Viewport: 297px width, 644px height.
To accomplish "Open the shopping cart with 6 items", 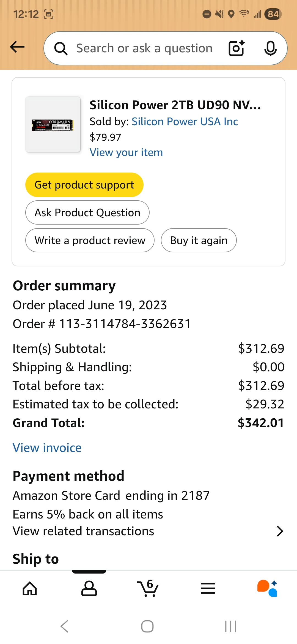I will (148, 588).
